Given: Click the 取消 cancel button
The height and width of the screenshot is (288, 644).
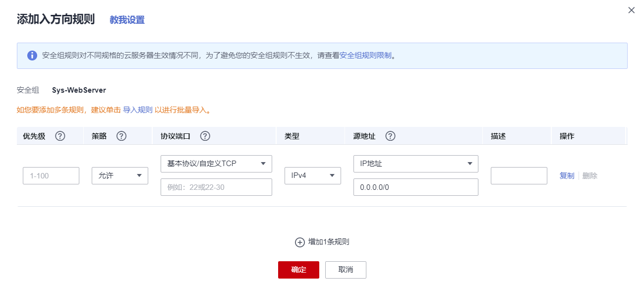Looking at the screenshot, I should 346,270.
